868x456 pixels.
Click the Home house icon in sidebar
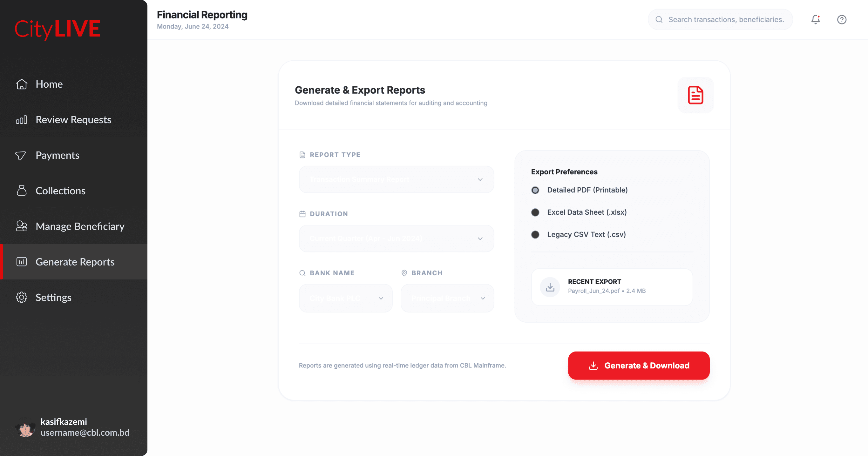[22, 84]
